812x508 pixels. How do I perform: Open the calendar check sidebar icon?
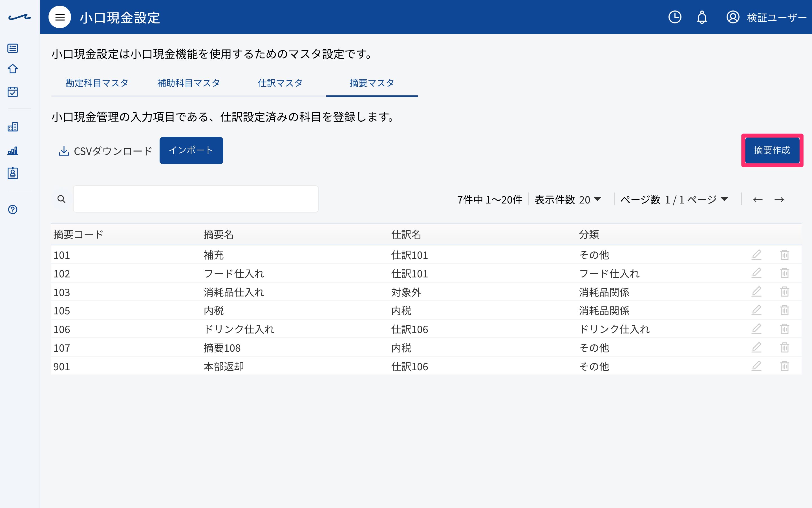pyautogui.click(x=13, y=92)
